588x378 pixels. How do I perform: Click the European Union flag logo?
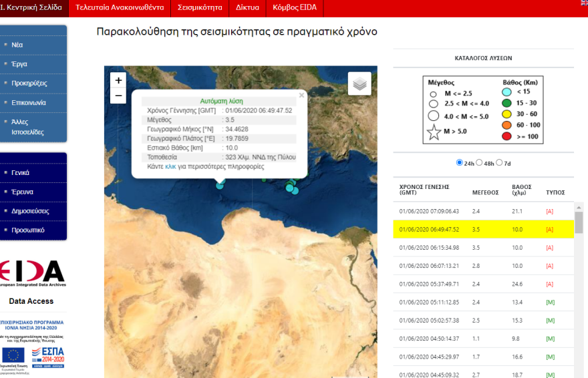[13, 355]
